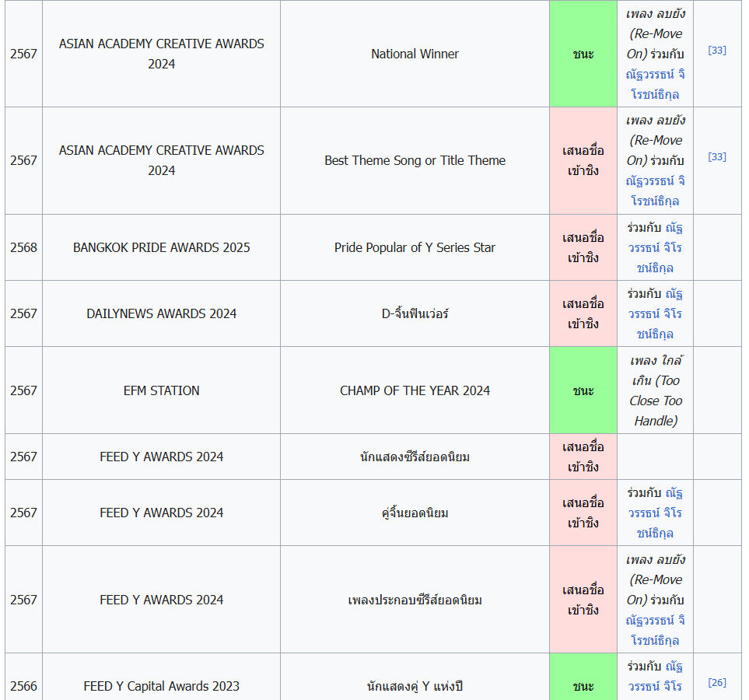Select 'DAILYNEWS AWARDS 2024' cell
Viewport: 749px width, 700px height.
[x=162, y=313]
